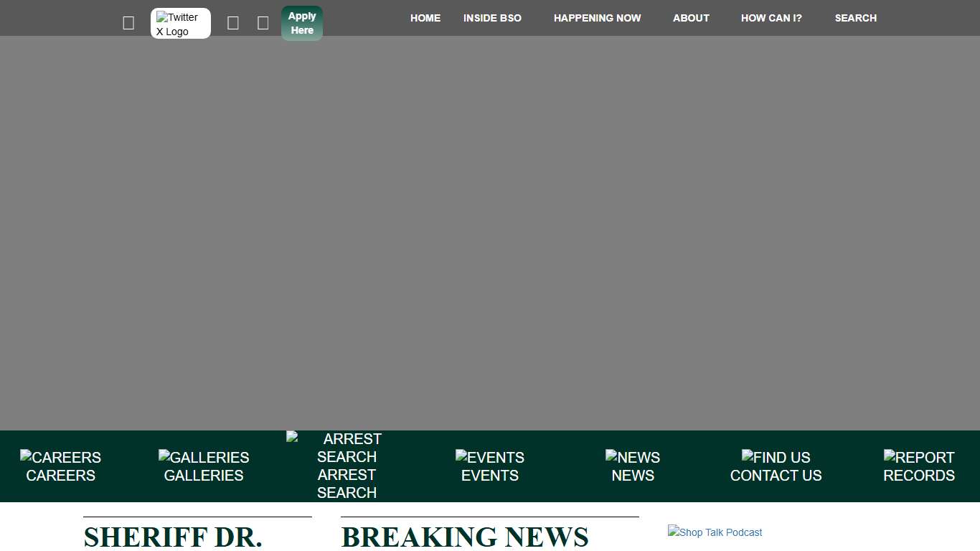The height and width of the screenshot is (551, 980).
Task: Click the BREAKING NEWS heading
Action: point(465,537)
